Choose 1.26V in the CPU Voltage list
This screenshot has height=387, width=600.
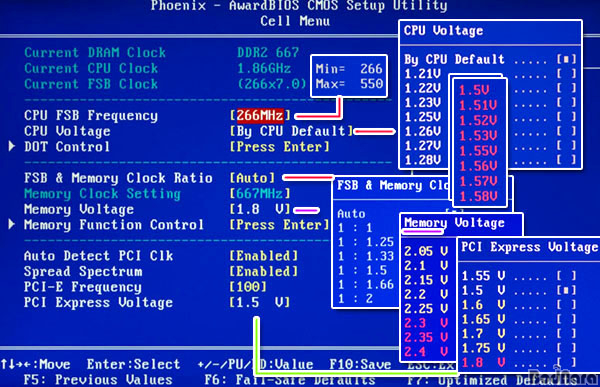point(423,131)
